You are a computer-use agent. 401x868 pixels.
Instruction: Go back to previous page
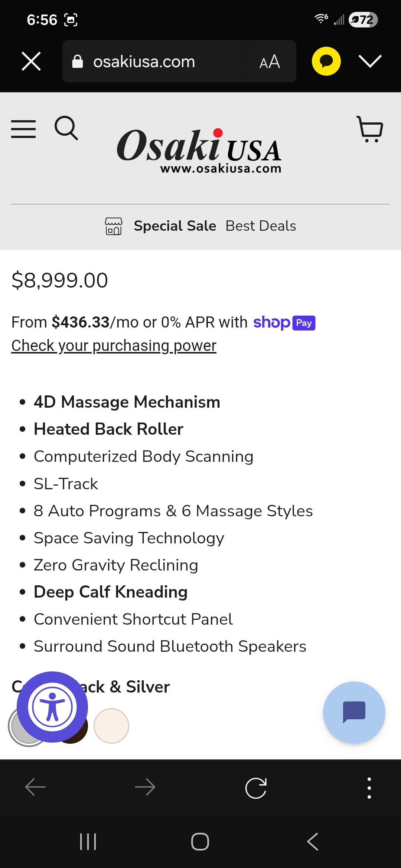click(35, 788)
